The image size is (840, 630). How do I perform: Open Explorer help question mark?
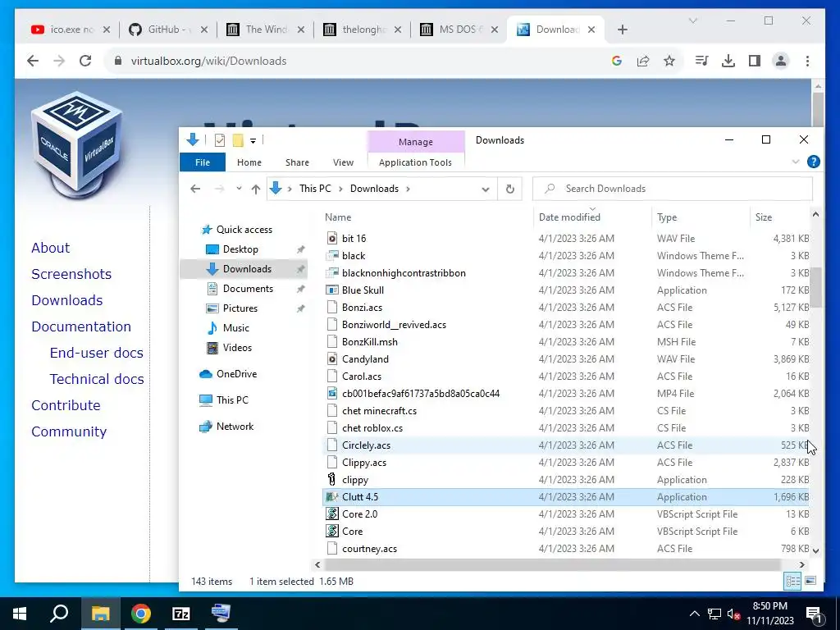pyautogui.click(x=813, y=162)
